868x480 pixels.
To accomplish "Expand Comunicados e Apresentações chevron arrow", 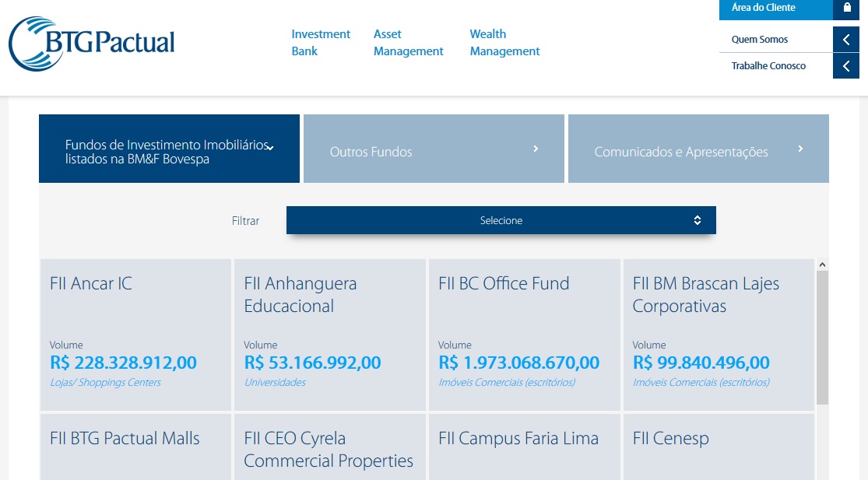I will (x=800, y=149).
